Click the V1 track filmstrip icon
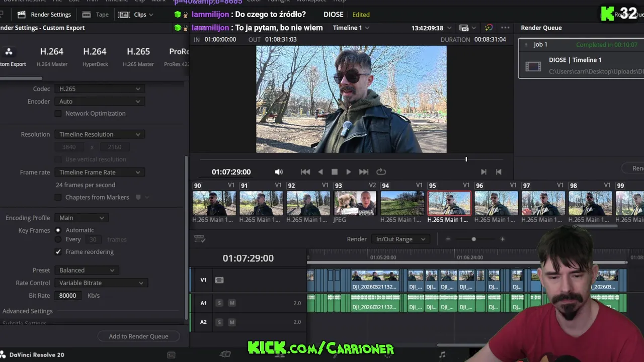644x362 pixels. 219,280
